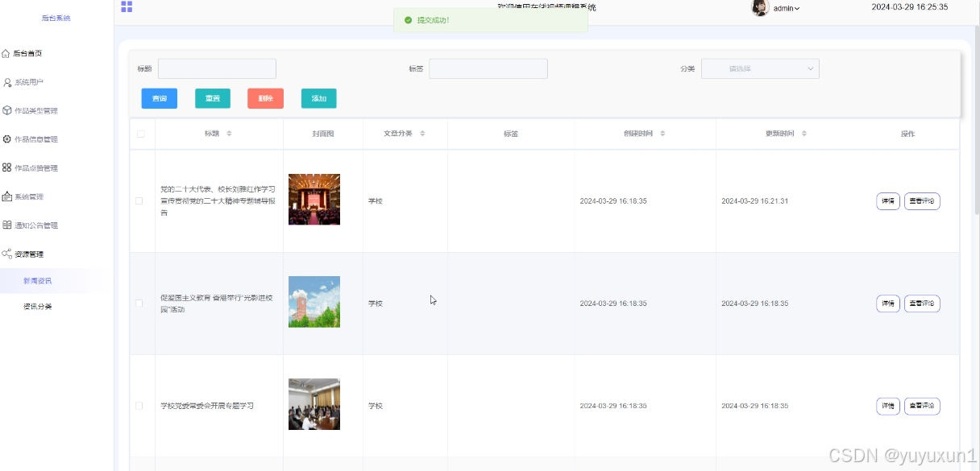Open 后台首页 via its home icon

[x=6, y=53]
